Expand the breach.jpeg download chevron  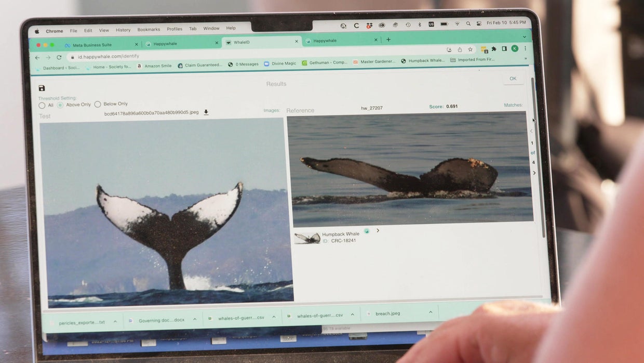coord(430,313)
